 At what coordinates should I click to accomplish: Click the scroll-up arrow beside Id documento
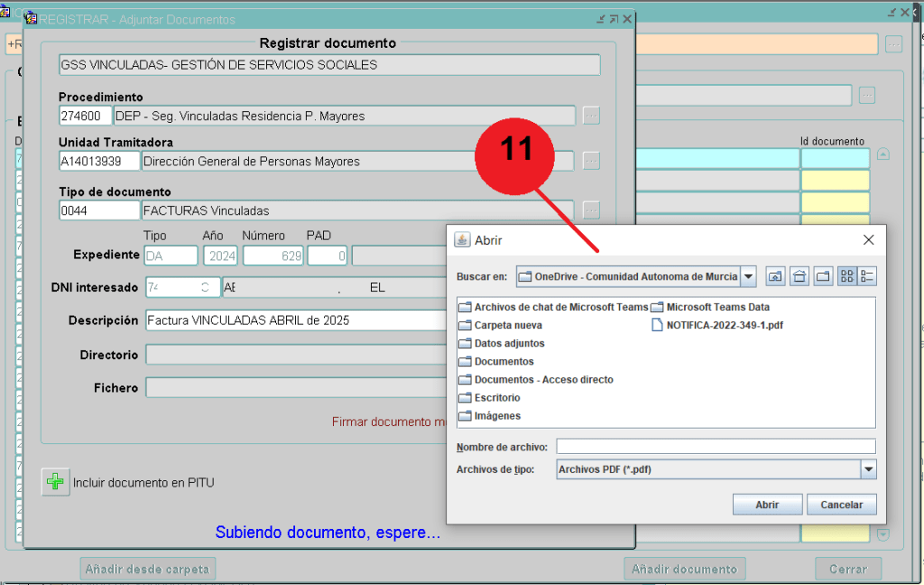(x=883, y=154)
